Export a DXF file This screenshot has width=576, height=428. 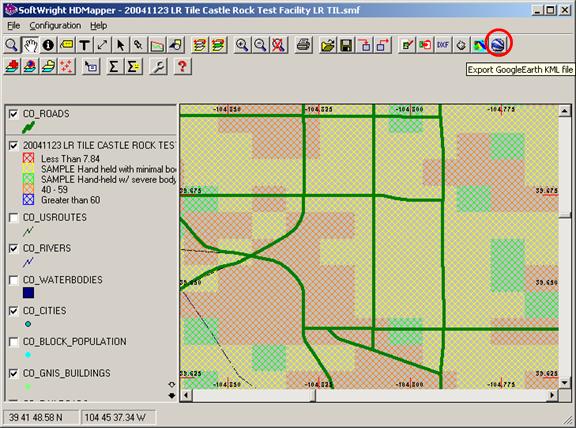(x=443, y=45)
